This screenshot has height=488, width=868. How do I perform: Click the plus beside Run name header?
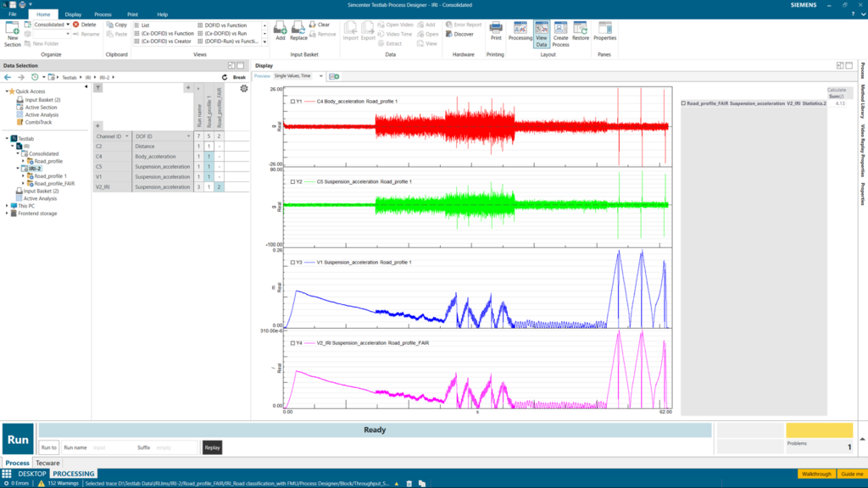click(x=188, y=88)
